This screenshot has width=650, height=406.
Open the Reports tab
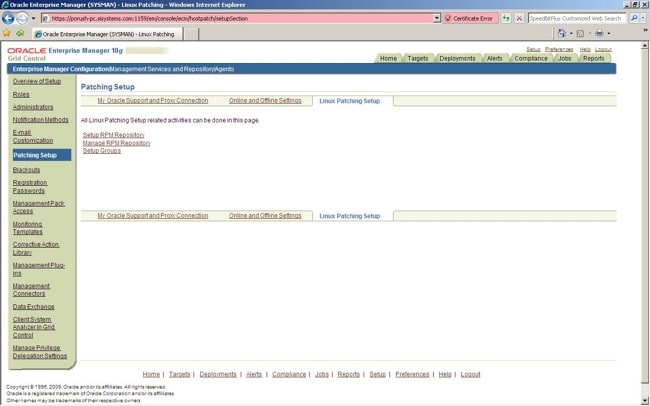tap(593, 58)
